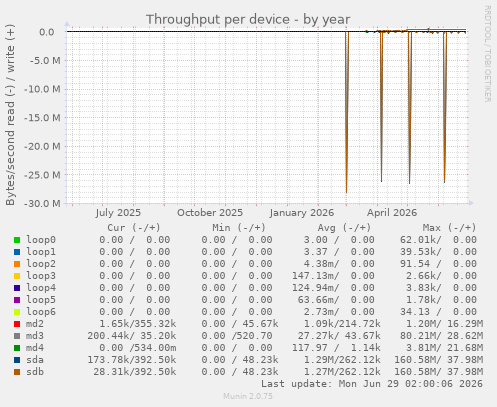
Task: Select the loop1 device label
Action: click(41, 252)
